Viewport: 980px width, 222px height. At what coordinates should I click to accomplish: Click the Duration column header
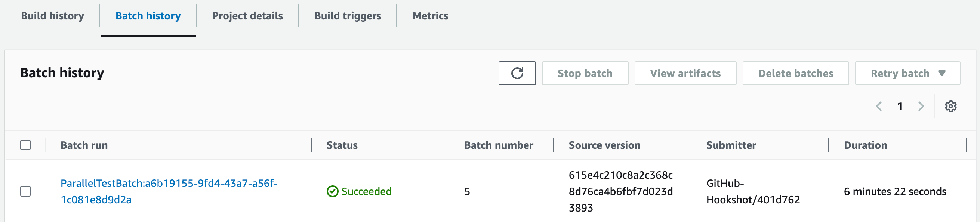click(865, 145)
